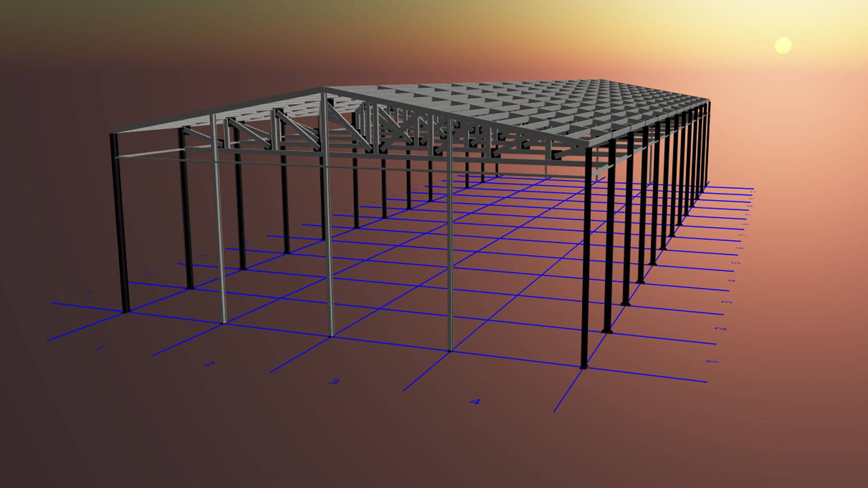Select grid axis label 1 at front

[99, 348]
